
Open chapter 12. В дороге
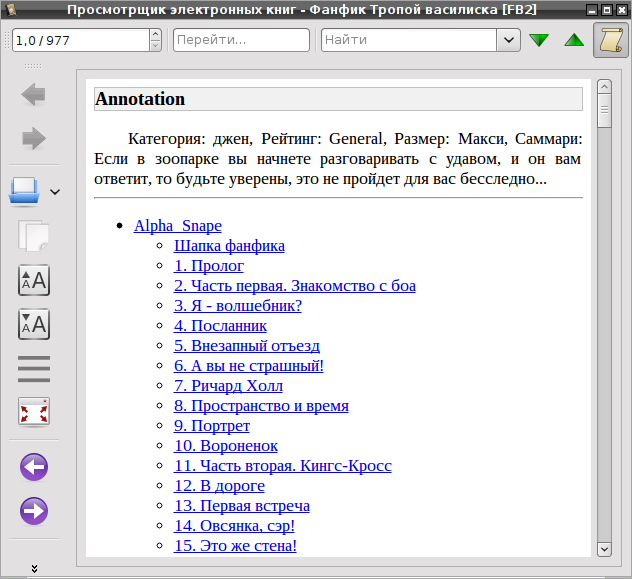[x=219, y=486]
